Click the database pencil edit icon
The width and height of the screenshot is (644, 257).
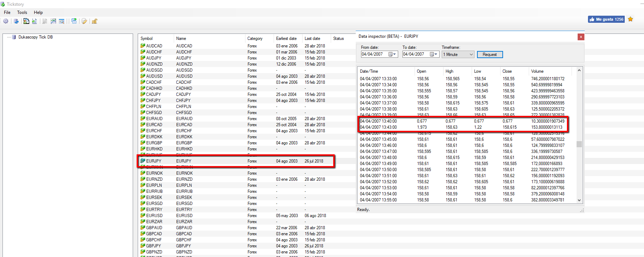coord(84,21)
